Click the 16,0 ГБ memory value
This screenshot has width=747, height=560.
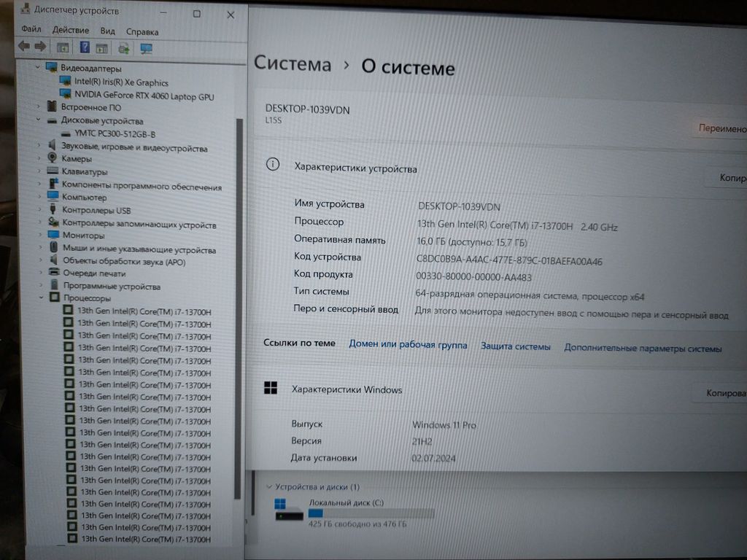click(x=472, y=242)
